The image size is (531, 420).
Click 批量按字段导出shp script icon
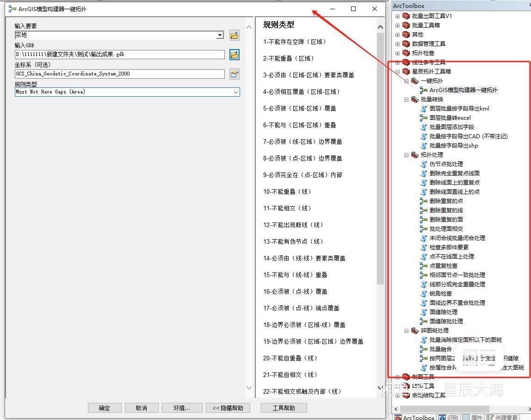coord(424,146)
